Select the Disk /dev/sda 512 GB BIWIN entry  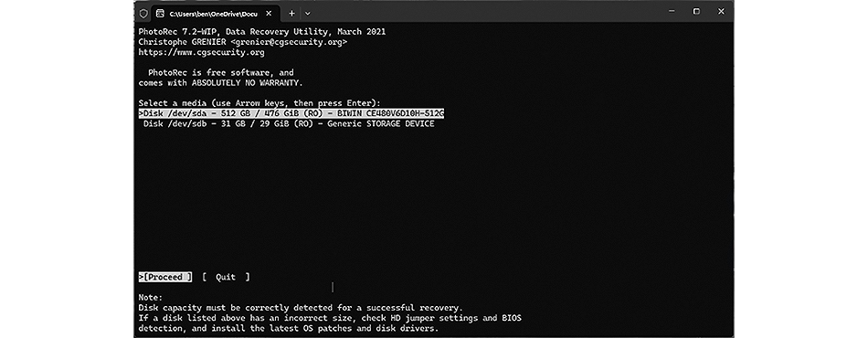(x=291, y=113)
